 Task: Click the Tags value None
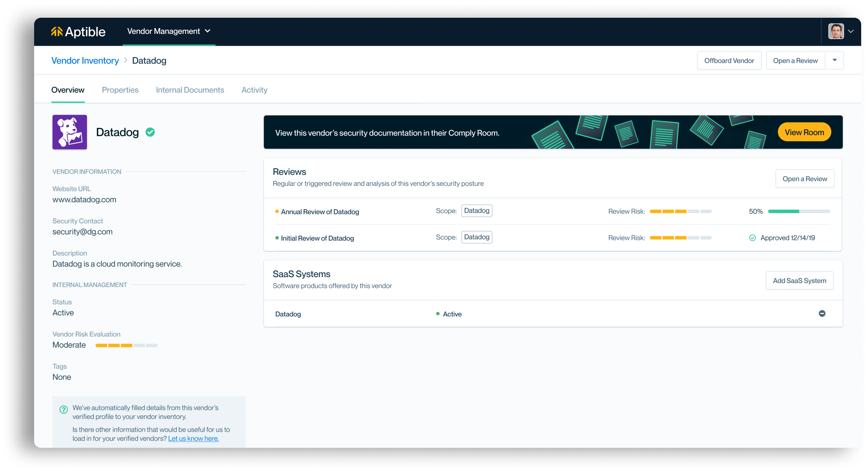(62, 377)
